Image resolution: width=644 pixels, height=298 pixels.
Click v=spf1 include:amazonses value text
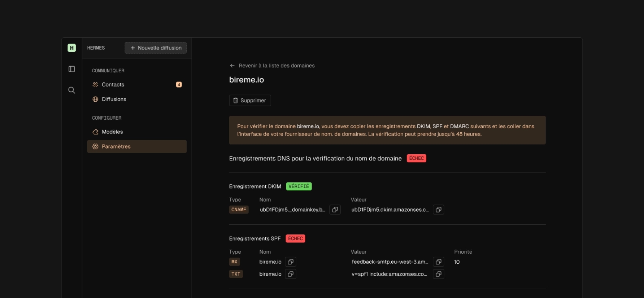(389, 274)
